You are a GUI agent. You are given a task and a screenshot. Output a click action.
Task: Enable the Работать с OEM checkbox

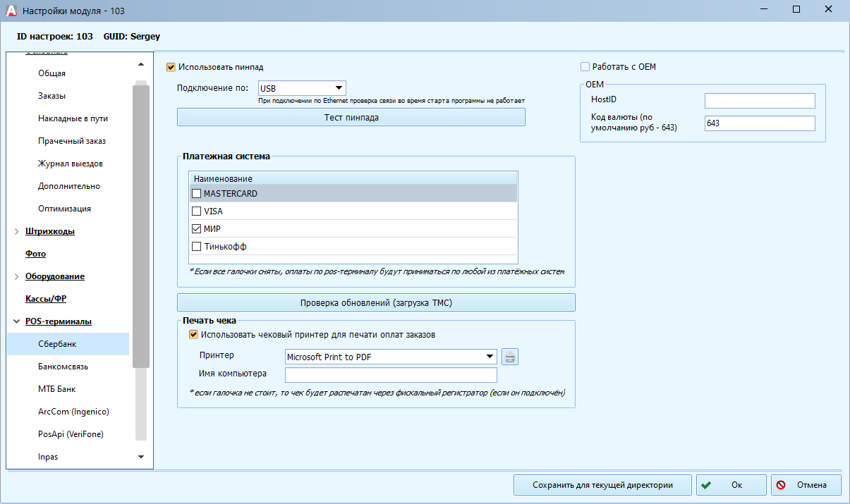585,67
